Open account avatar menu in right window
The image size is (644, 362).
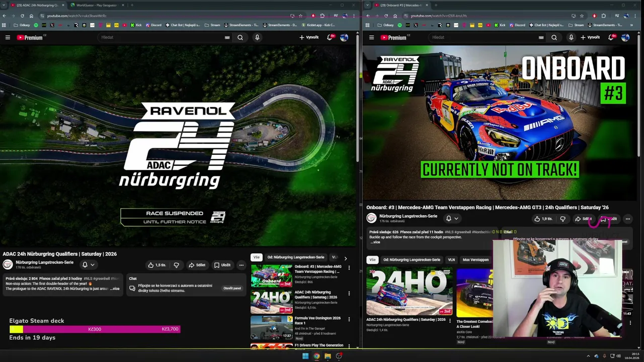pos(625,37)
